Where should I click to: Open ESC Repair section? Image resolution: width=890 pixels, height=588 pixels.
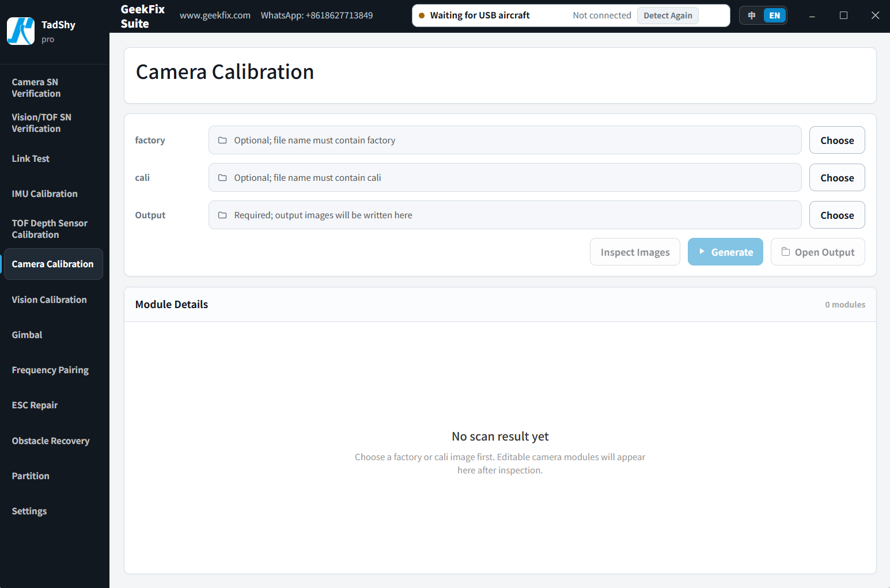tap(54, 405)
